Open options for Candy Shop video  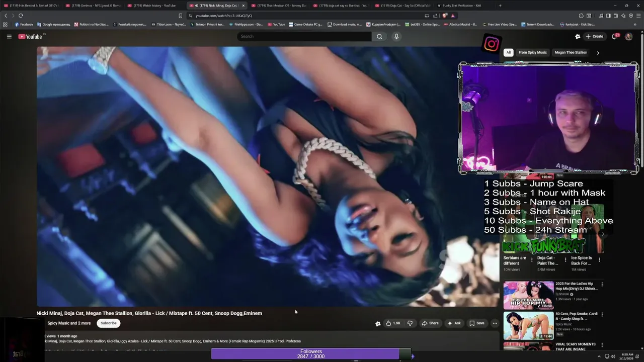tap(602, 315)
